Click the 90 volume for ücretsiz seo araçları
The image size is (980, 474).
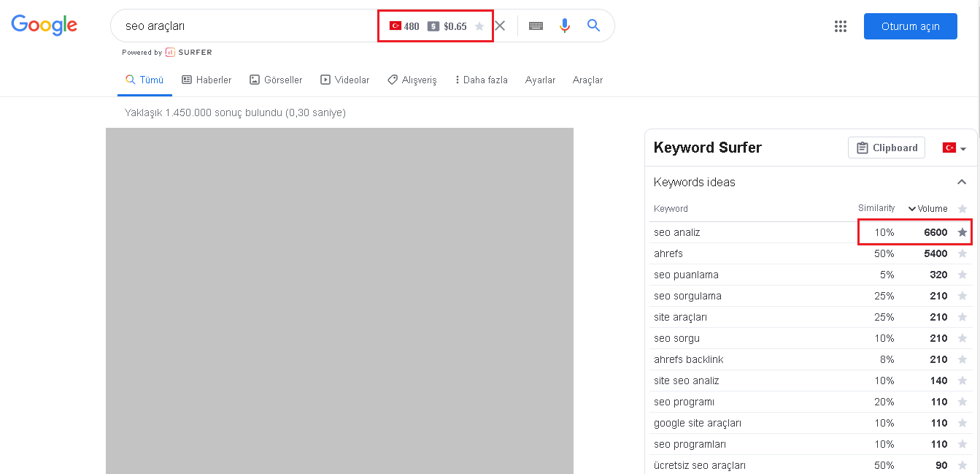tap(941, 465)
